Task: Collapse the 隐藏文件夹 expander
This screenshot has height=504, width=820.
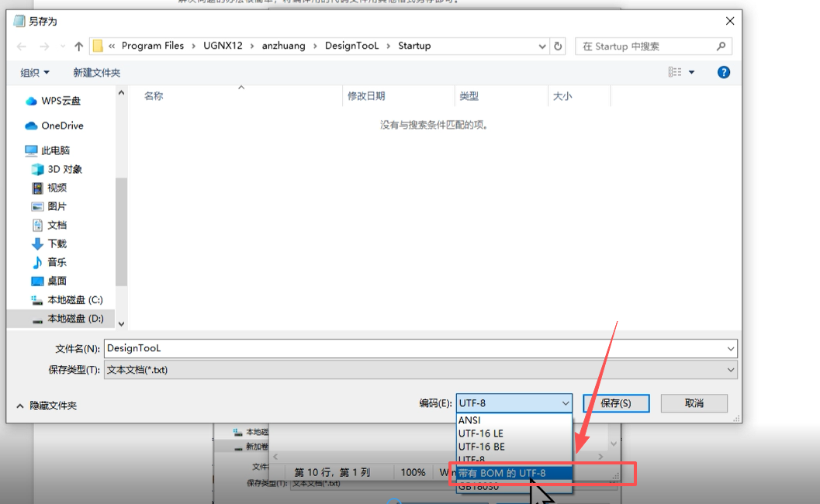Action: [x=52, y=403]
